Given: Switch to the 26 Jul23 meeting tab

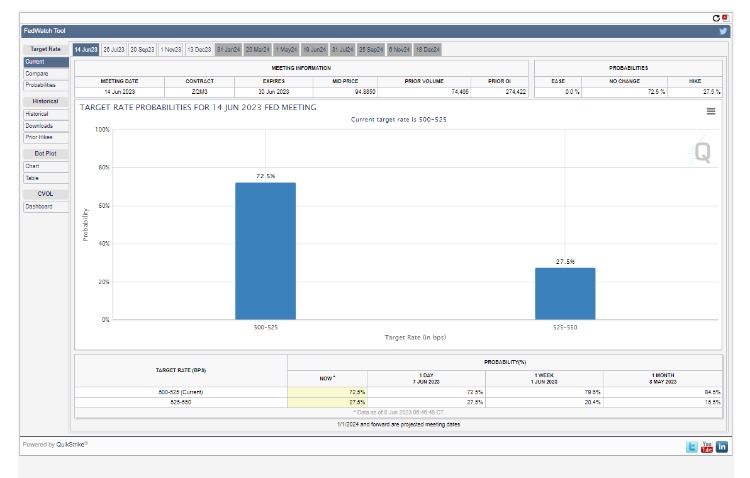Looking at the screenshot, I should (x=113, y=49).
